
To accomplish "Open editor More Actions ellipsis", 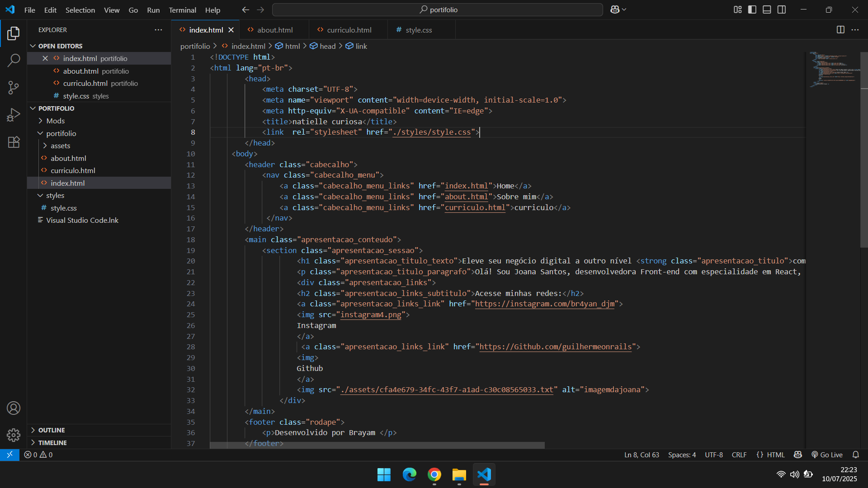I will pos(855,30).
